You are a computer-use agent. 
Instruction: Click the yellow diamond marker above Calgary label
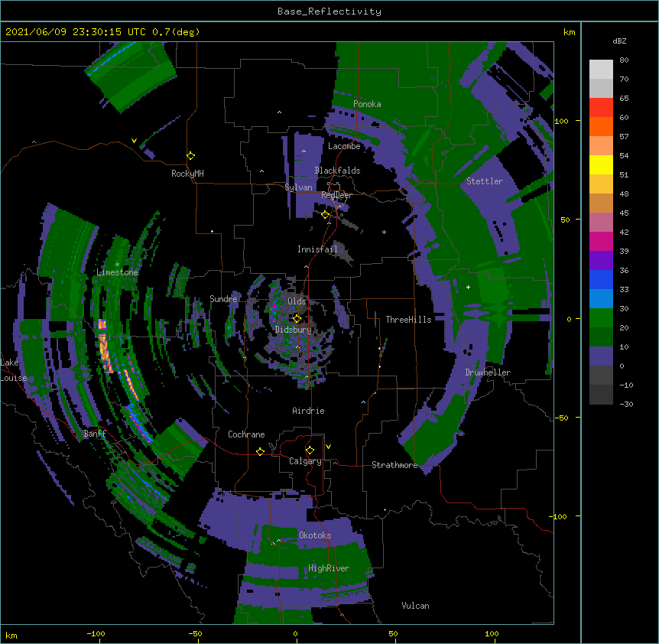[310, 450]
